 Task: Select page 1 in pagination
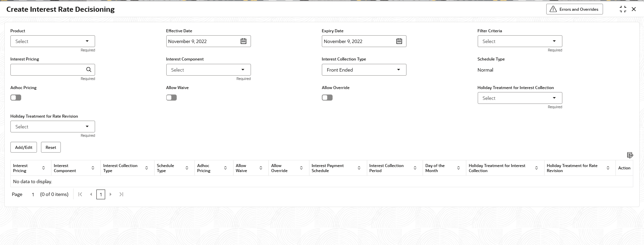(101, 194)
